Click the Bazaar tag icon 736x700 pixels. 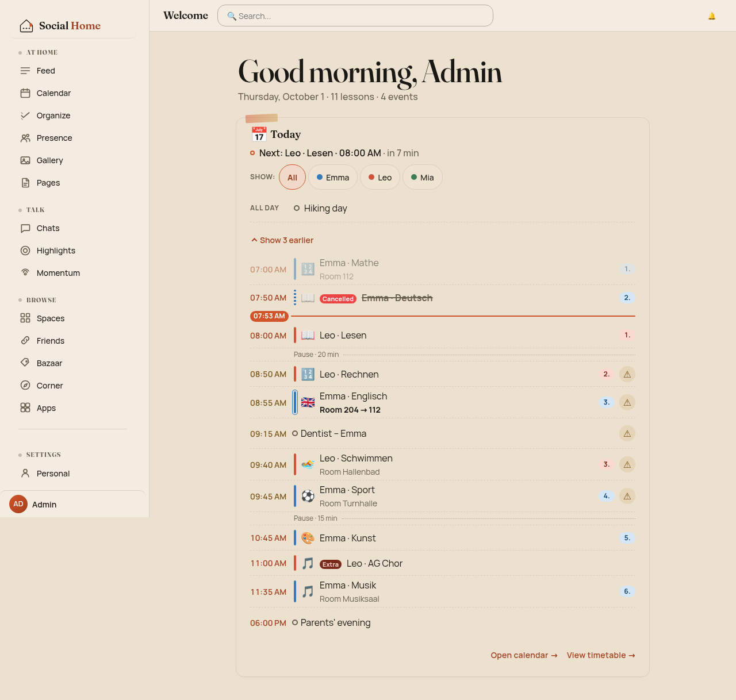coord(25,363)
